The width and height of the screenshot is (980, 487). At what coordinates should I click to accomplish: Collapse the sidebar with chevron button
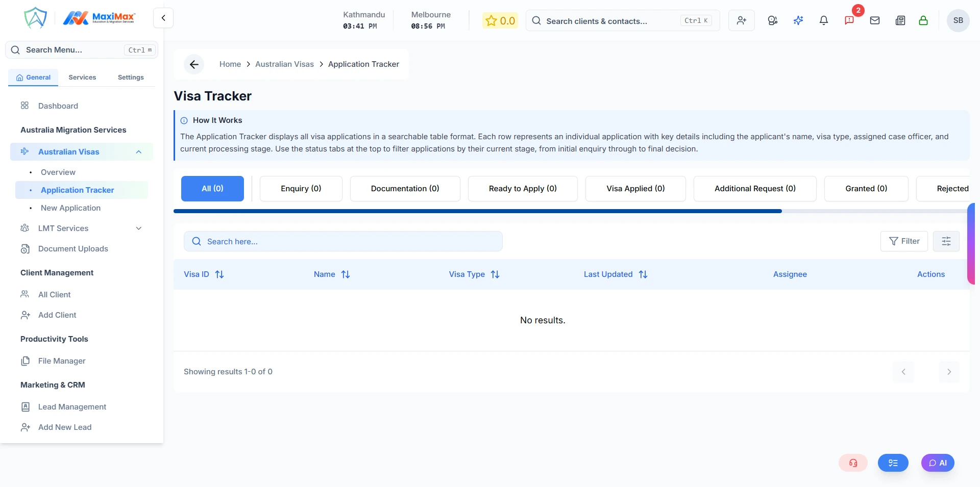(163, 18)
